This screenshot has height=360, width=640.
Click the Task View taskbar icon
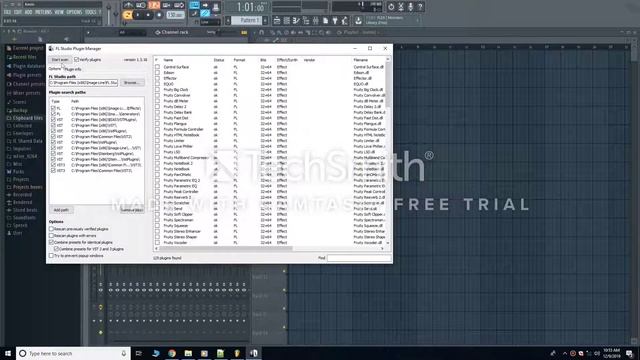tap(139, 353)
